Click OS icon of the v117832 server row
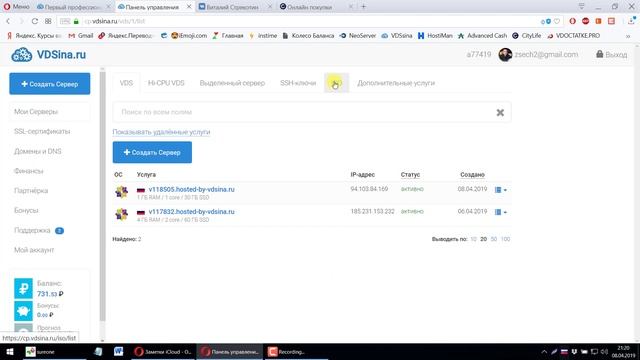 click(121, 214)
